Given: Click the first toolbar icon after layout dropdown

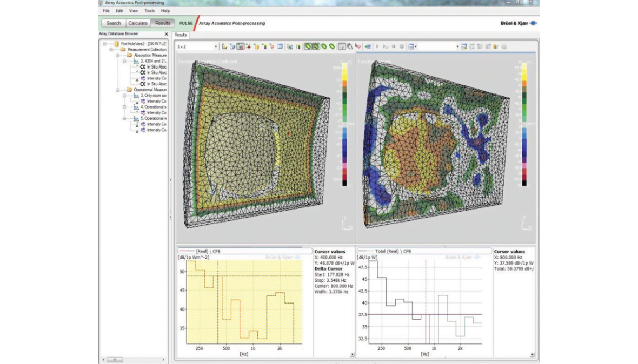Looking at the screenshot, I should (224, 46).
